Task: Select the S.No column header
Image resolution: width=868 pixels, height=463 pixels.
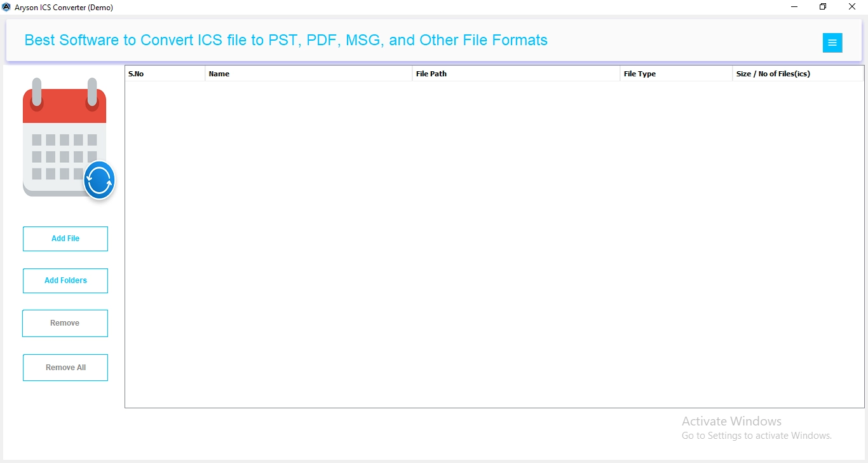Action: click(165, 74)
